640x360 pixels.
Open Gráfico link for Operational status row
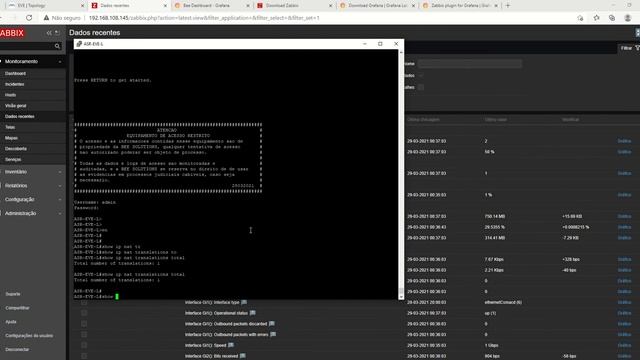coord(624,313)
